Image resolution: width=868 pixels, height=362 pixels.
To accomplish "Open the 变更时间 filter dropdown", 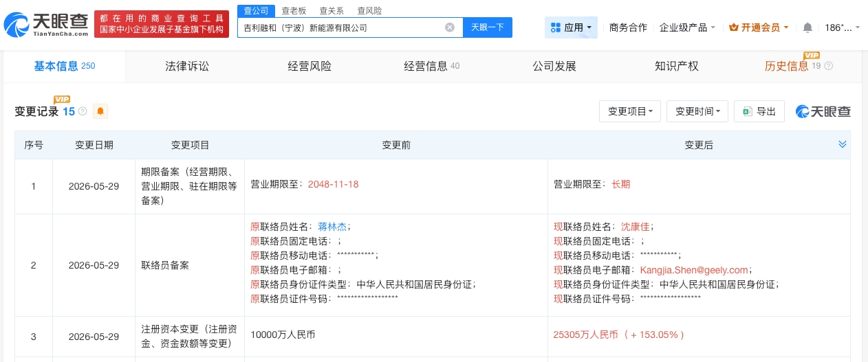I will (697, 111).
